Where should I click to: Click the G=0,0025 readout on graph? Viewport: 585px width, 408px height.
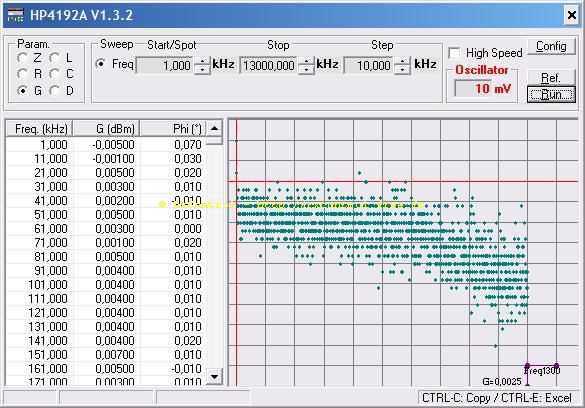[x=501, y=382]
